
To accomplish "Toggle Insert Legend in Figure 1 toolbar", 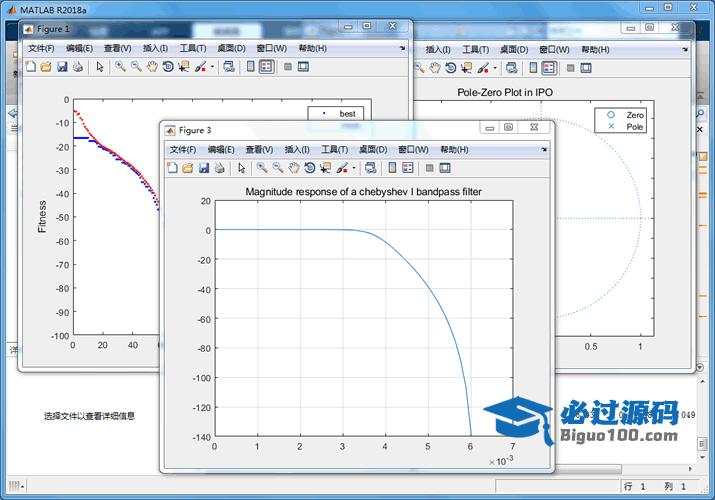I will tap(266, 67).
